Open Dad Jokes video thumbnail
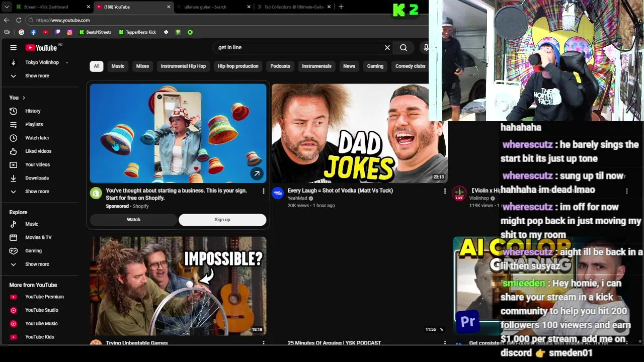Screen dimensions: 644x362 [359, 133]
